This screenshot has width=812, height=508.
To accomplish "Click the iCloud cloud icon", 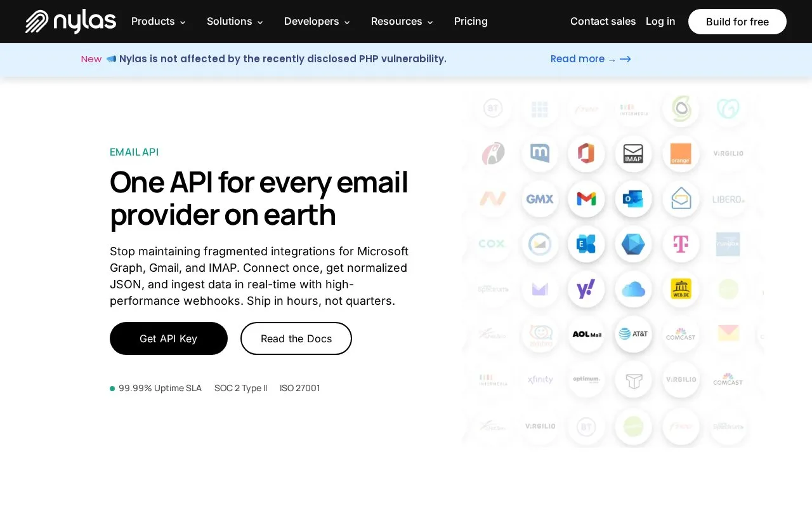I will 633,290.
